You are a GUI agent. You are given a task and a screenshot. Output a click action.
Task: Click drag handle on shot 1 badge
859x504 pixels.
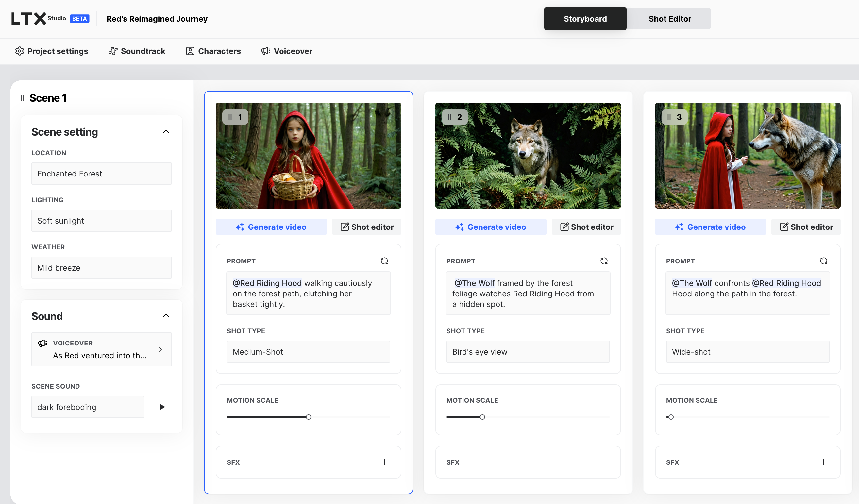pos(230,117)
